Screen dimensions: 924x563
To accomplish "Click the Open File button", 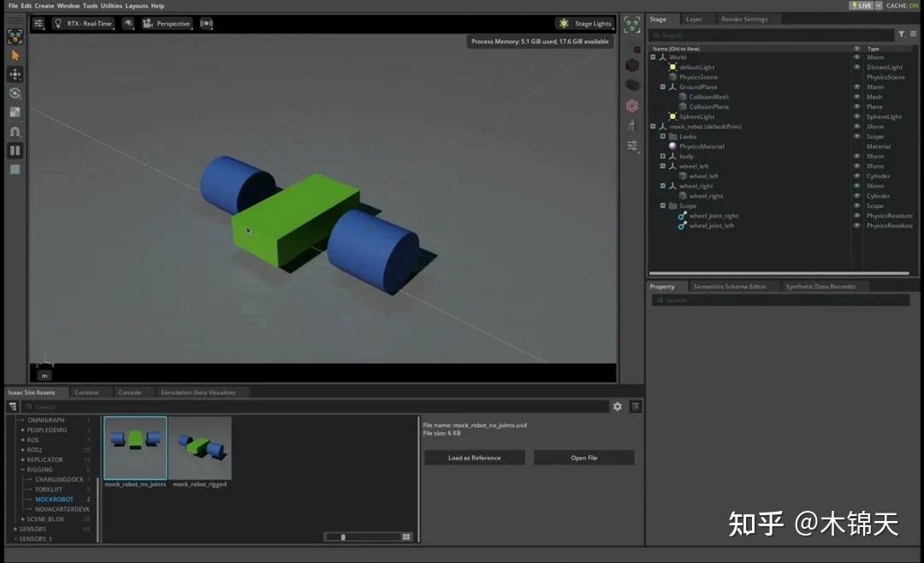I will (x=583, y=457).
